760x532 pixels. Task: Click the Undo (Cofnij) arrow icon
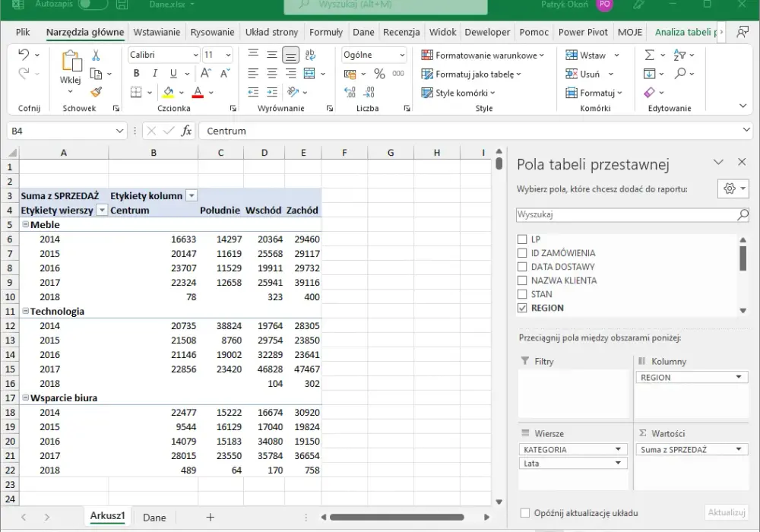point(24,55)
